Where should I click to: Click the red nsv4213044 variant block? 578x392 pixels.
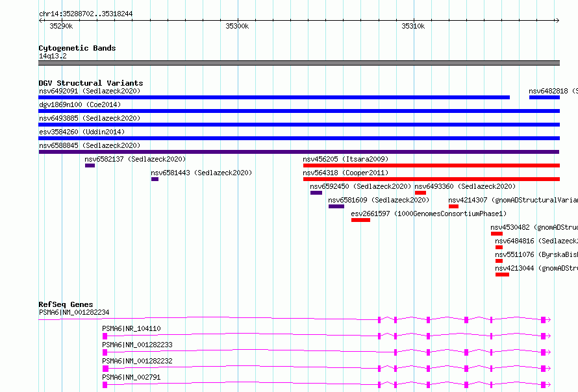[503, 275]
